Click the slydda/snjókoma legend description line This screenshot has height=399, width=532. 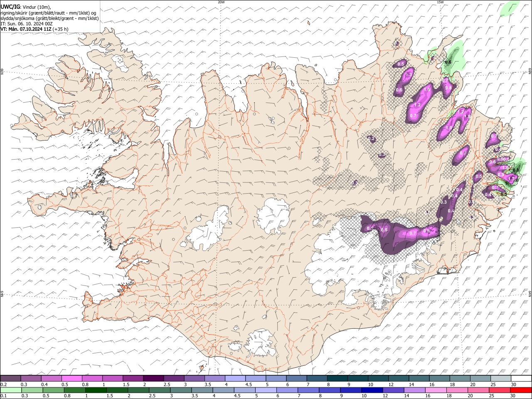click(x=49, y=18)
